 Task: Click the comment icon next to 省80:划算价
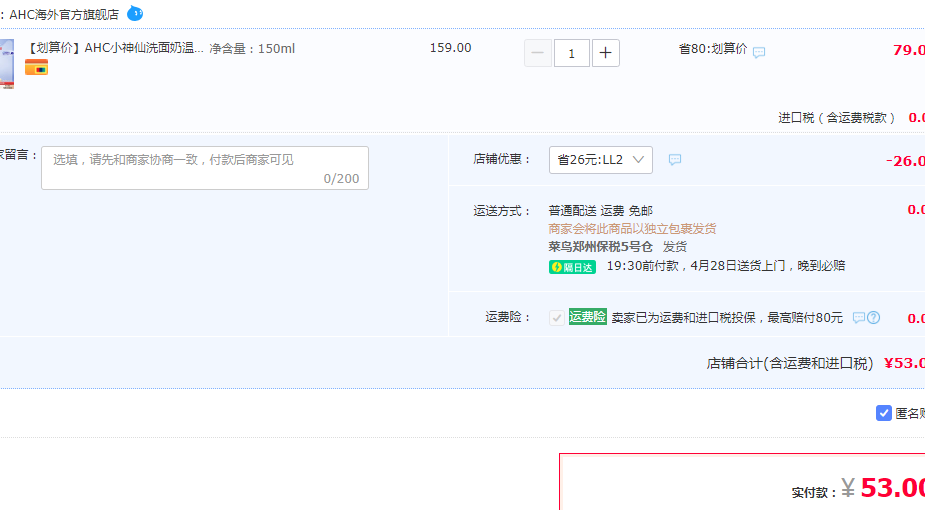[x=759, y=52]
